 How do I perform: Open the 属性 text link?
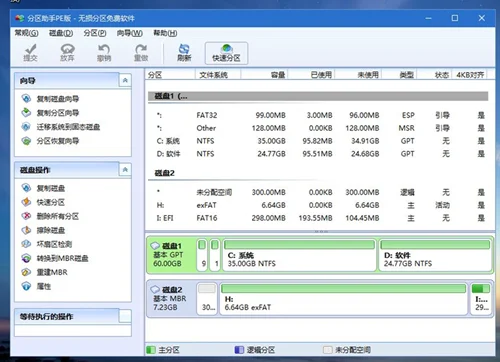tap(44, 286)
